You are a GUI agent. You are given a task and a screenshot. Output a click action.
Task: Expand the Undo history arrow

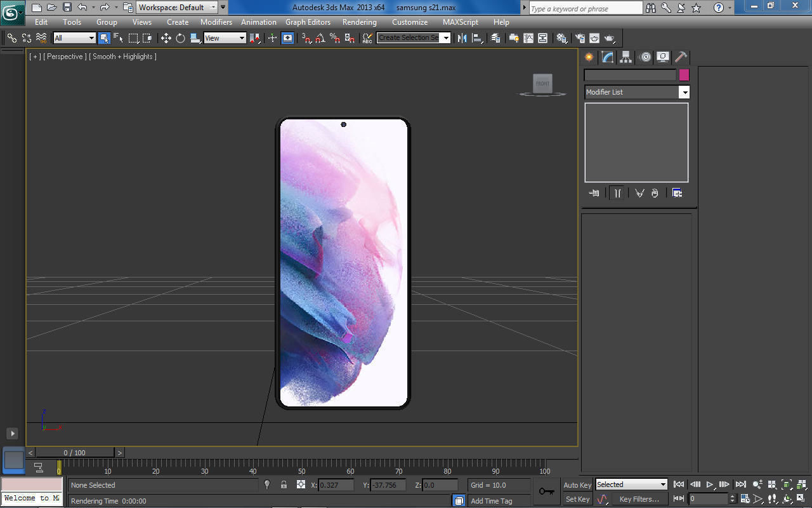click(93, 8)
